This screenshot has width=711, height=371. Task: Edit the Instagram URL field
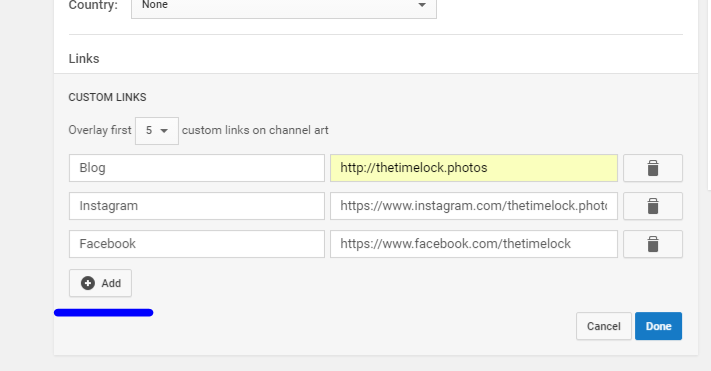point(474,206)
